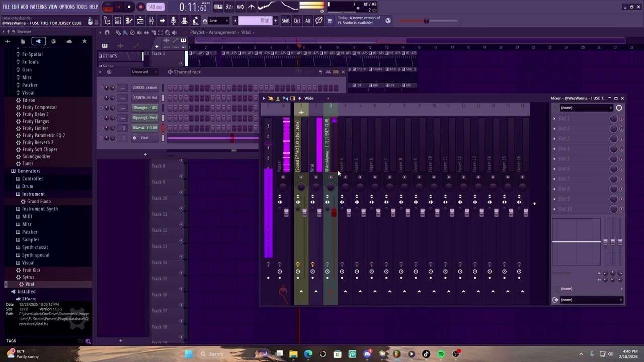Add new pattern with plus button
The image size is (644, 362).
(275, 21)
